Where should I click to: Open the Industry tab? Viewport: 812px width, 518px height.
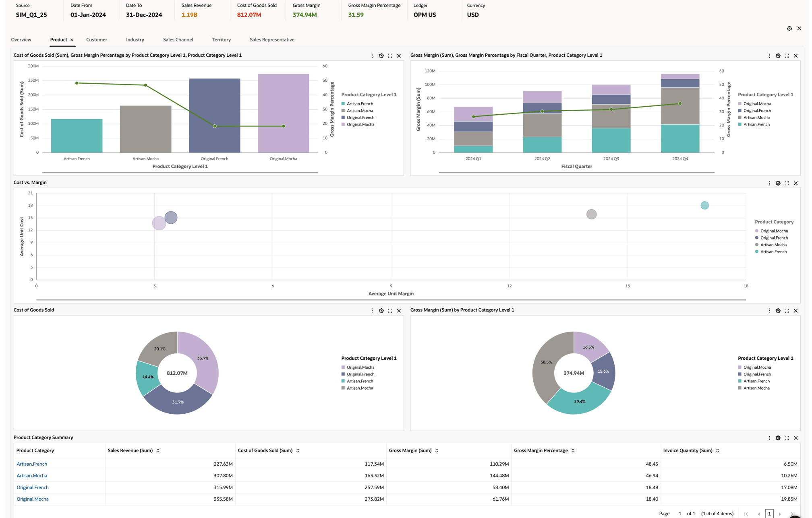click(135, 39)
